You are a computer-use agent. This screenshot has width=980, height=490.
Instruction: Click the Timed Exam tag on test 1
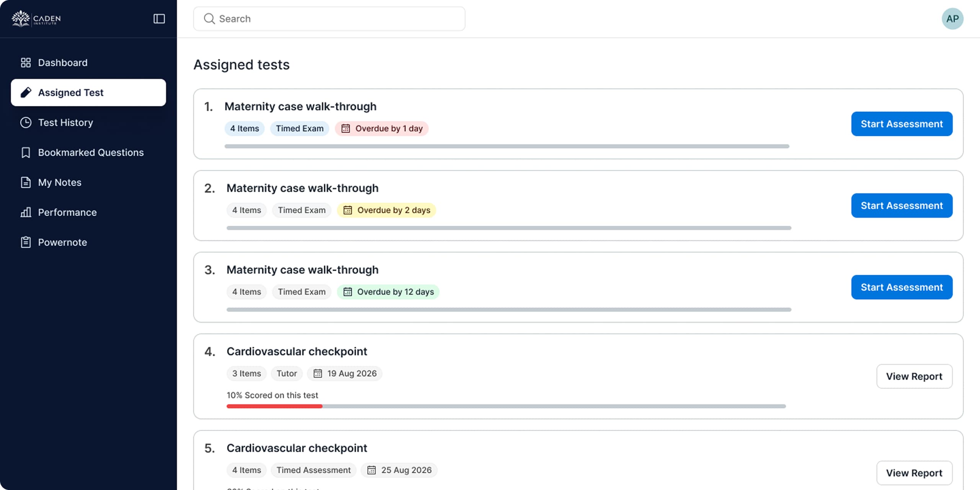[x=300, y=128]
